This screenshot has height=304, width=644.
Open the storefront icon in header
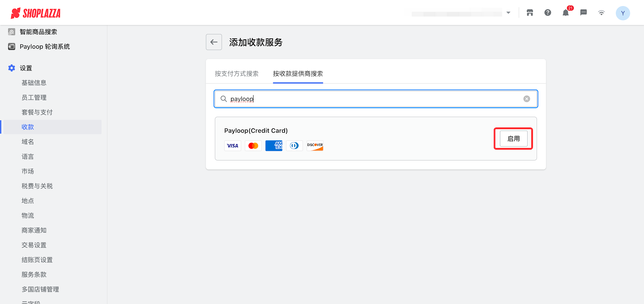[x=530, y=13]
